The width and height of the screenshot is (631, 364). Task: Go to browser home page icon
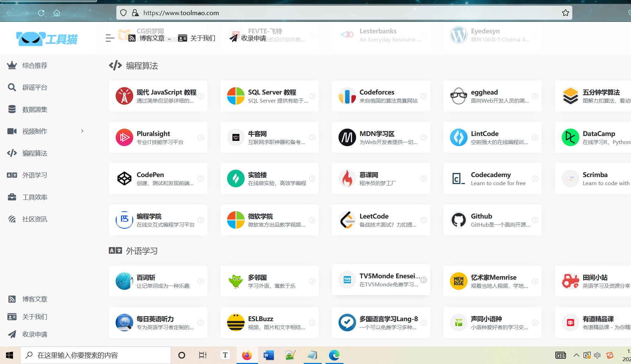point(57,13)
